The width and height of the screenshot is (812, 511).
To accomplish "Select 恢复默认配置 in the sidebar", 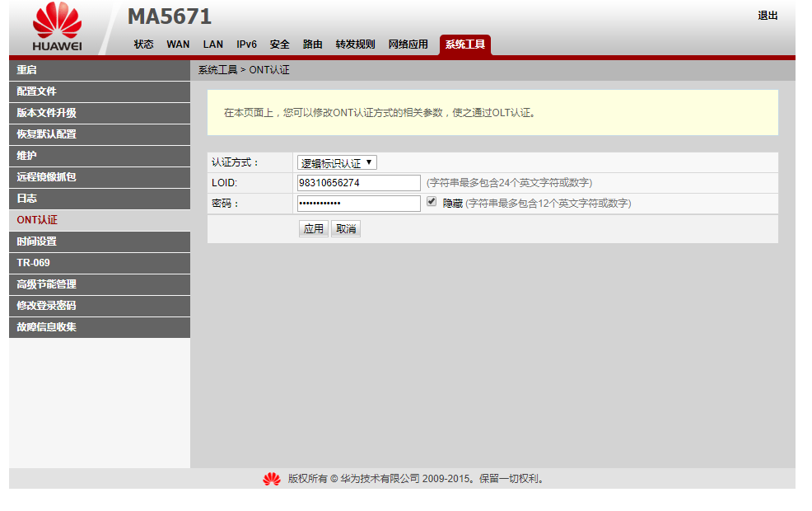I will coord(100,134).
